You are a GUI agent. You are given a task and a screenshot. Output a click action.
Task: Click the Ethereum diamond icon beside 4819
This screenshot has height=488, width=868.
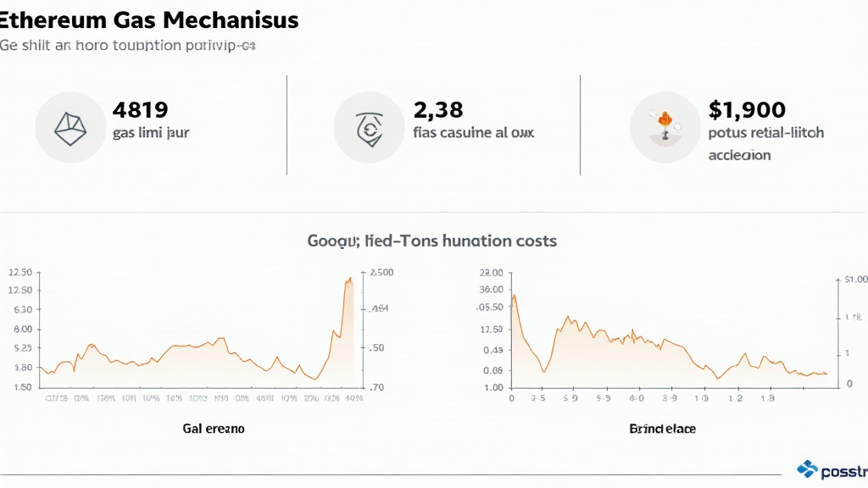[x=70, y=127]
